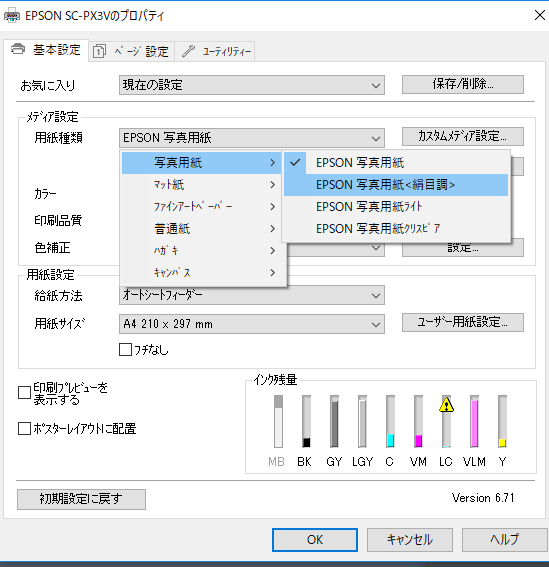Expand the 普通紙 submenu
This screenshot has height=567, width=549.
click(x=201, y=229)
